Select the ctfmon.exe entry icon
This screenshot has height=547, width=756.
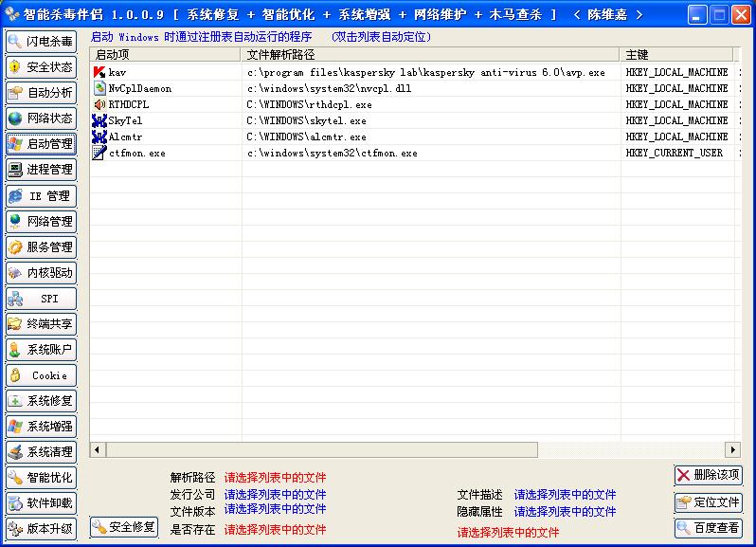(99, 153)
